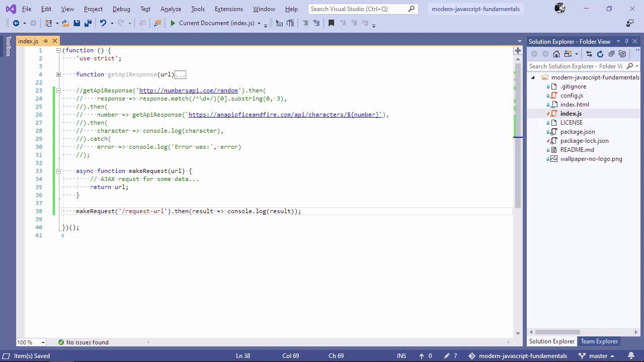This screenshot has width=644, height=362.
Task: Open the Solution Explorer window position dropdown
Action: [x=618, y=41]
